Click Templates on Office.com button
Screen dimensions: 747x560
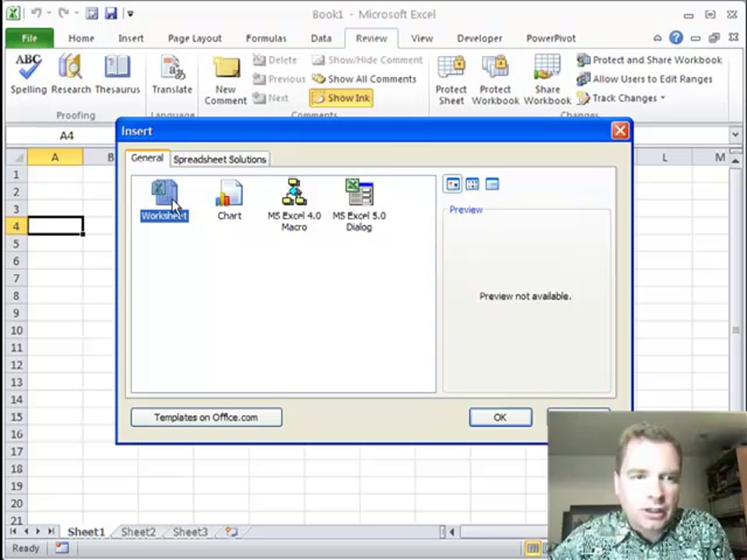point(205,417)
